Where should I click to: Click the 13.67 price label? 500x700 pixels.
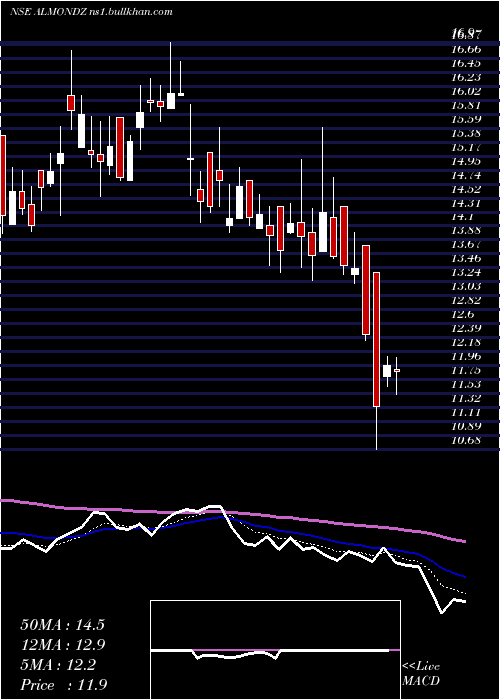pos(466,245)
